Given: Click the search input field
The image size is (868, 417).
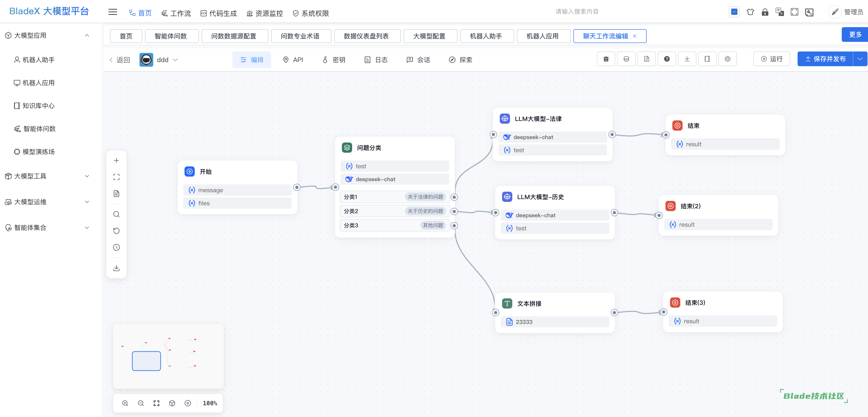Looking at the screenshot, I should click(577, 12).
